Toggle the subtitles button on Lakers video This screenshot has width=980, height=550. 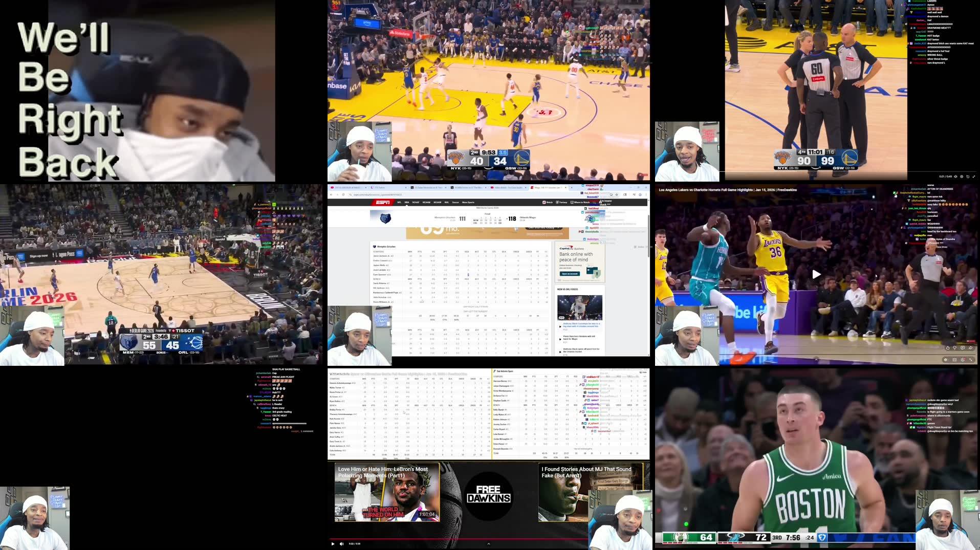click(954, 360)
